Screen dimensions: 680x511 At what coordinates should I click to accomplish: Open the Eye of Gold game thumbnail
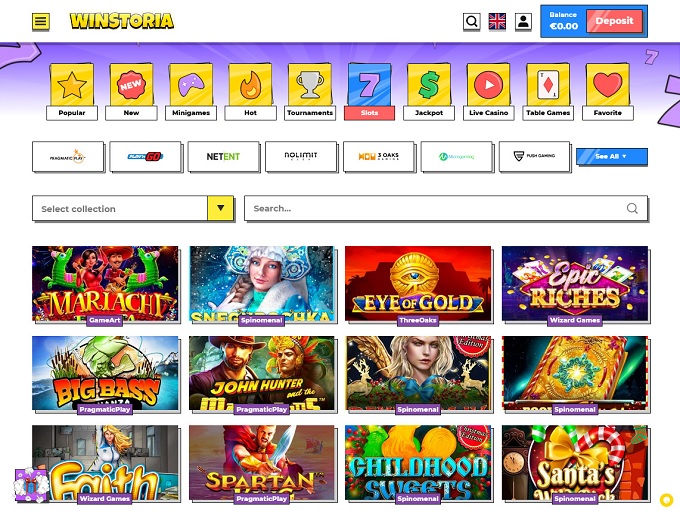click(x=418, y=284)
